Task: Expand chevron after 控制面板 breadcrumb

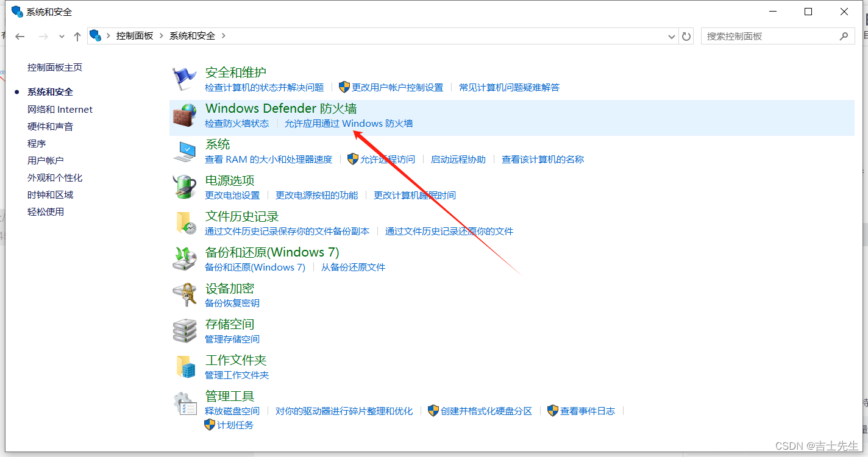Action: [x=162, y=36]
